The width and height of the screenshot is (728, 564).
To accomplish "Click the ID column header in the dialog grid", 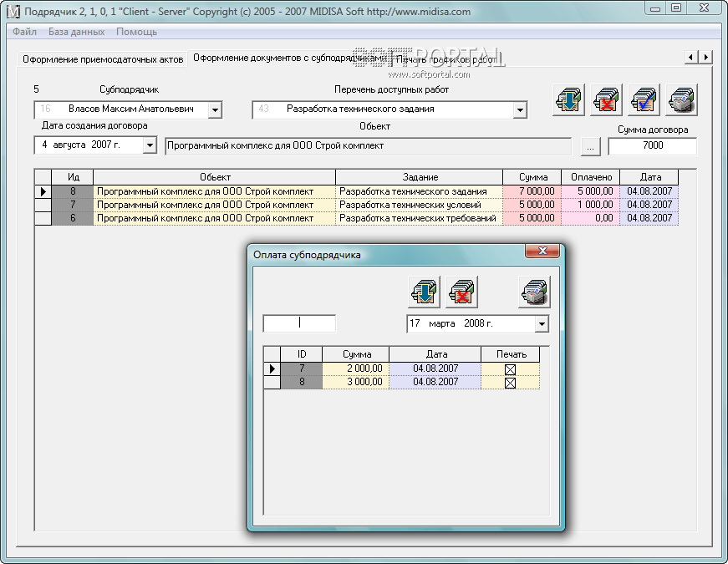I will [x=302, y=354].
